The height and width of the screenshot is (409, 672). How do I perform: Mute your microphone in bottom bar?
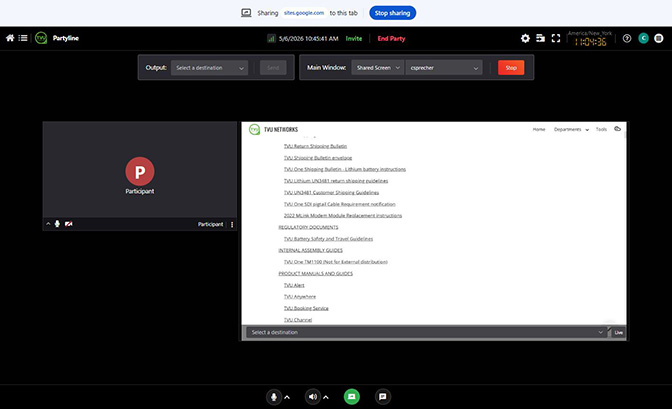[273, 397]
